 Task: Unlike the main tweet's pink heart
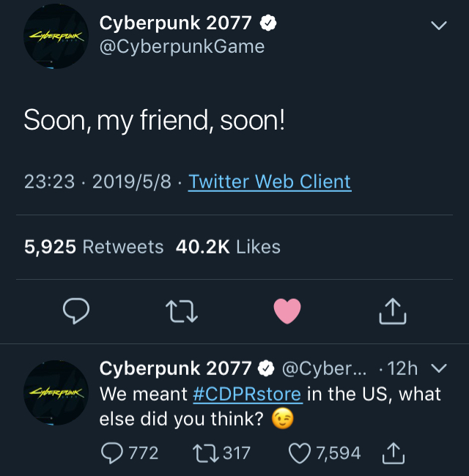pyautogui.click(x=287, y=311)
